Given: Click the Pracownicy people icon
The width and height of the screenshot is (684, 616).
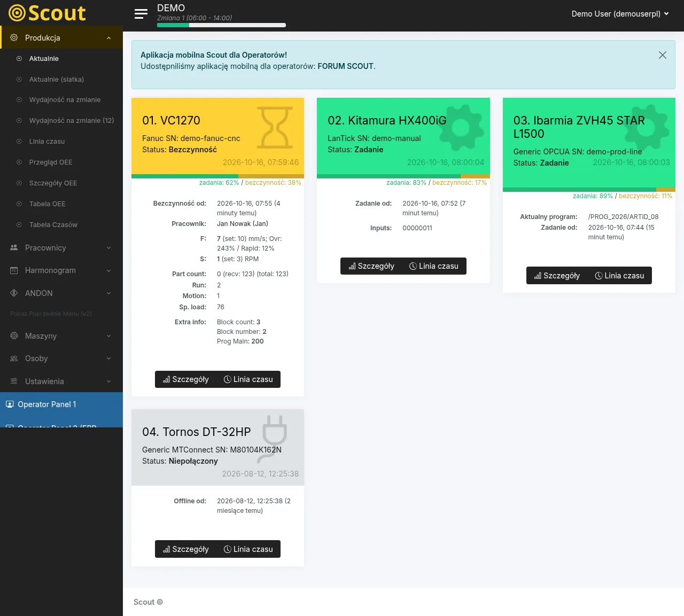Looking at the screenshot, I should pos(14,248).
